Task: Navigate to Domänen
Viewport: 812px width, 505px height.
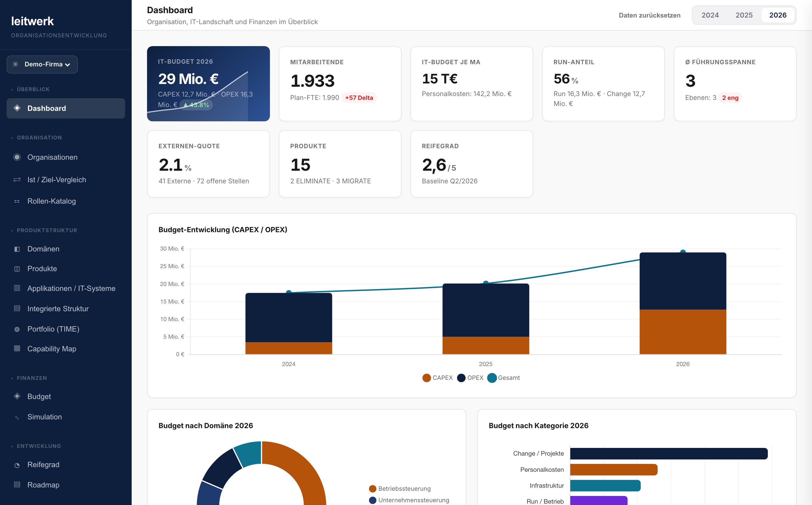Action: [x=66, y=249]
